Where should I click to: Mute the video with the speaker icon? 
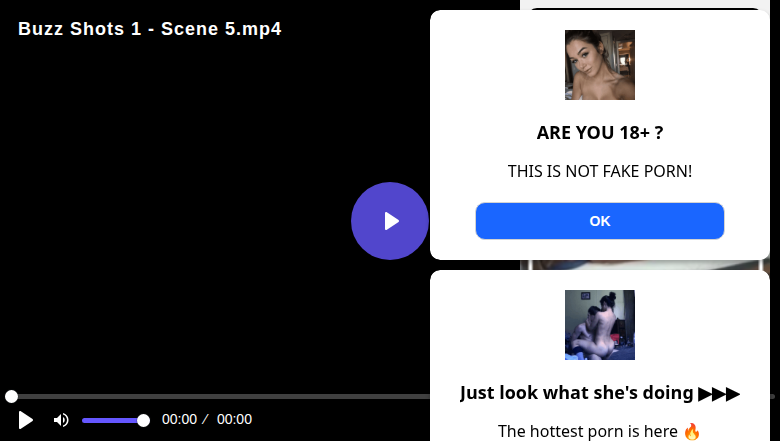61,420
